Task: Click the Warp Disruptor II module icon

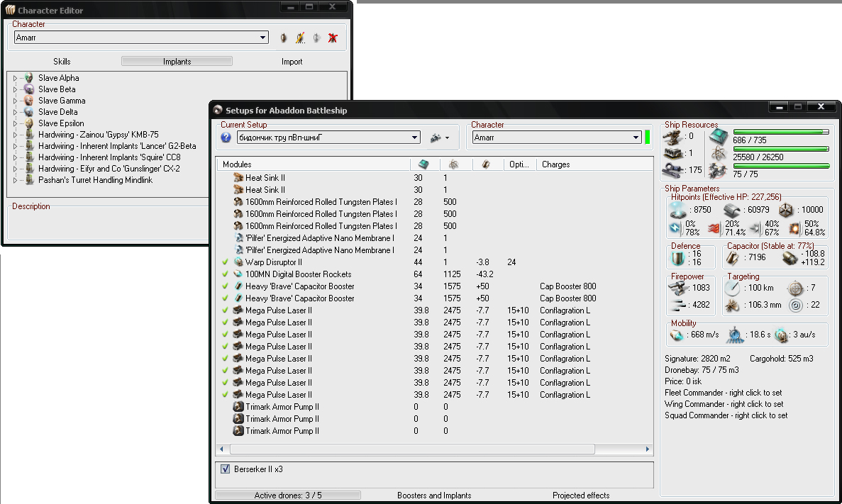Action: 238,262
